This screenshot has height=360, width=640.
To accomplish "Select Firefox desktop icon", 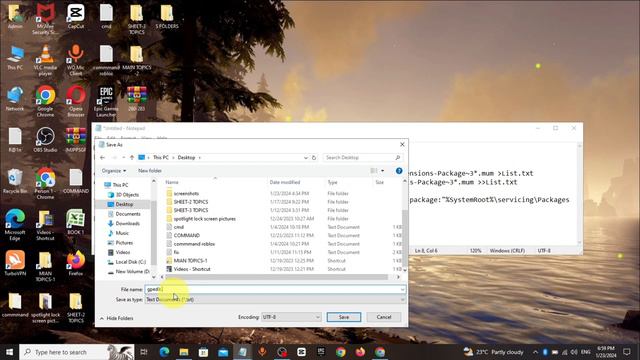I will tap(76, 264).
